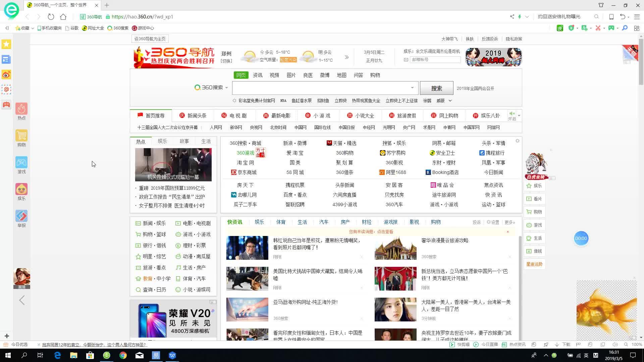Open favorites star icon in sidebar
This screenshot has height=362, width=644.
[x=6, y=44]
